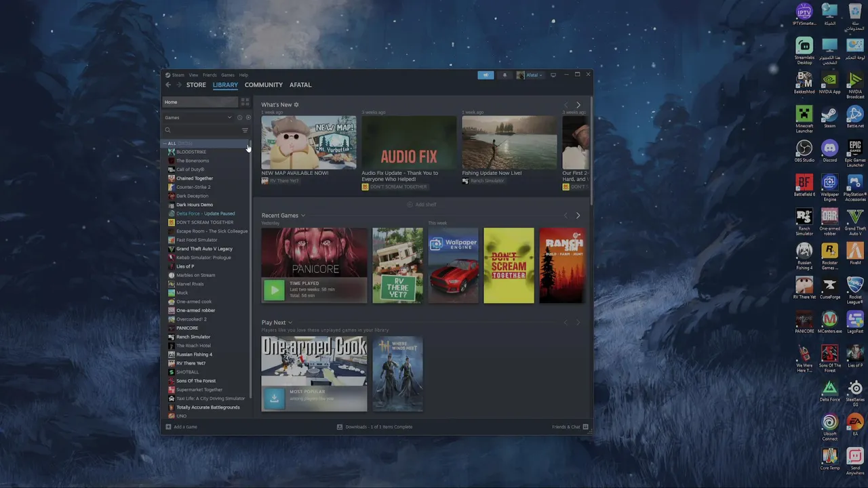Toggle the ready-to-play filter icon

click(x=248, y=118)
